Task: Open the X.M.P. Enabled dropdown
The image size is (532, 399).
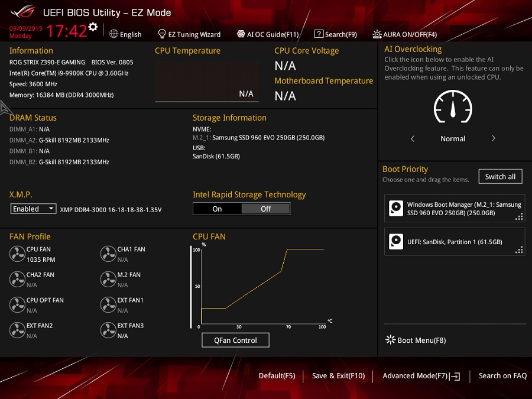Action: 33,209
